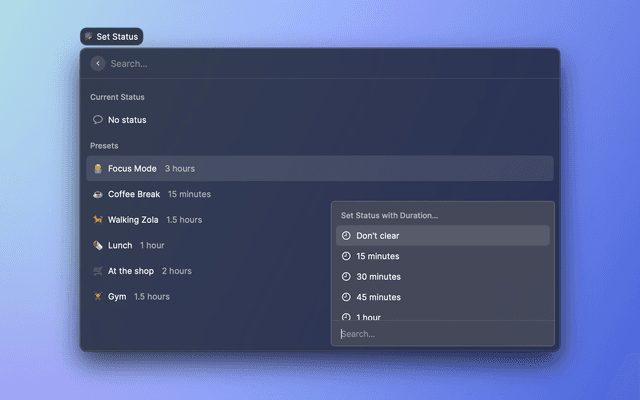Click the Coffee Break cup icon

(98, 194)
